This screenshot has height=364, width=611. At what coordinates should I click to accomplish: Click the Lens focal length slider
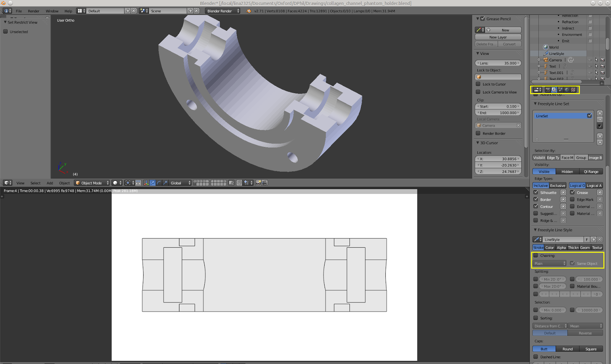click(x=498, y=63)
